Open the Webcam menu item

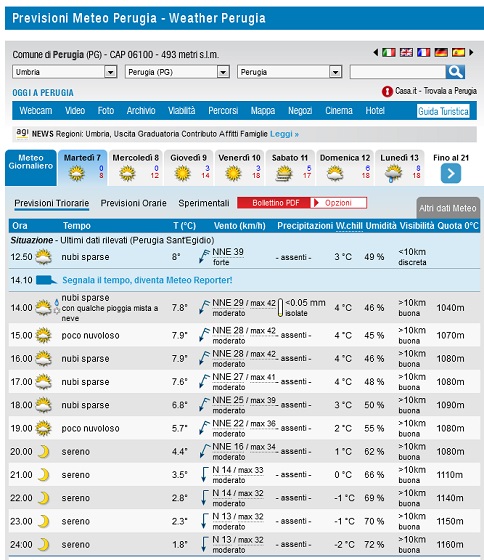(x=36, y=111)
